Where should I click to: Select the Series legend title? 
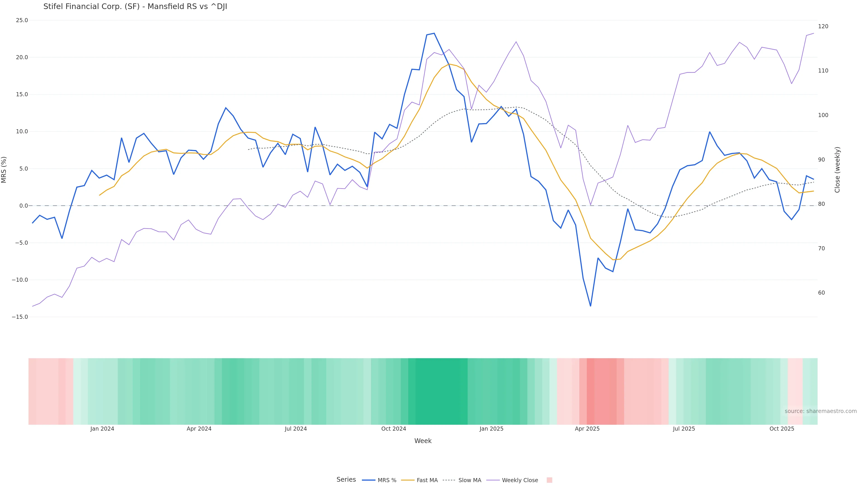pyautogui.click(x=346, y=480)
